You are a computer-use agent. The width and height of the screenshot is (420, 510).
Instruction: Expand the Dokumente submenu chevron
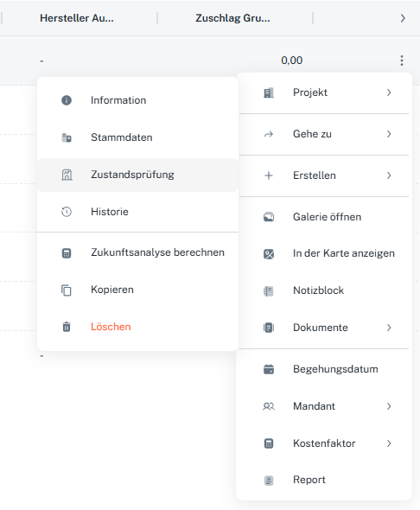pyautogui.click(x=389, y=328)
